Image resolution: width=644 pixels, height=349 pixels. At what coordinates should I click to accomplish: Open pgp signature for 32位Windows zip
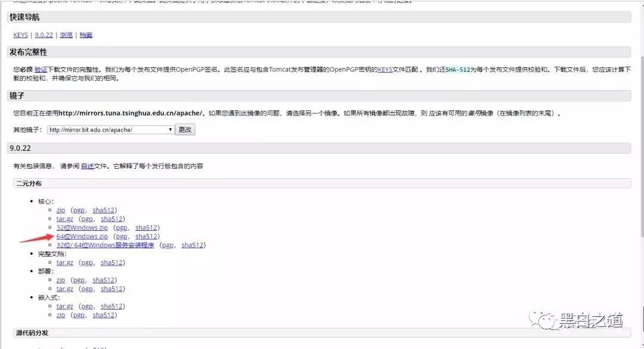pos(121,227)
